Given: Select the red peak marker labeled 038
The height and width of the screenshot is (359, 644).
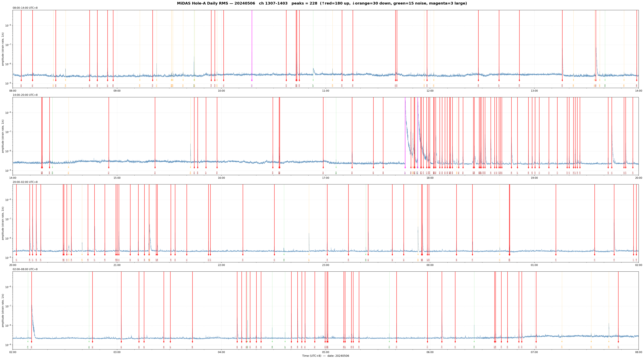Looking at the screenshot, I should tap(519, 80).
